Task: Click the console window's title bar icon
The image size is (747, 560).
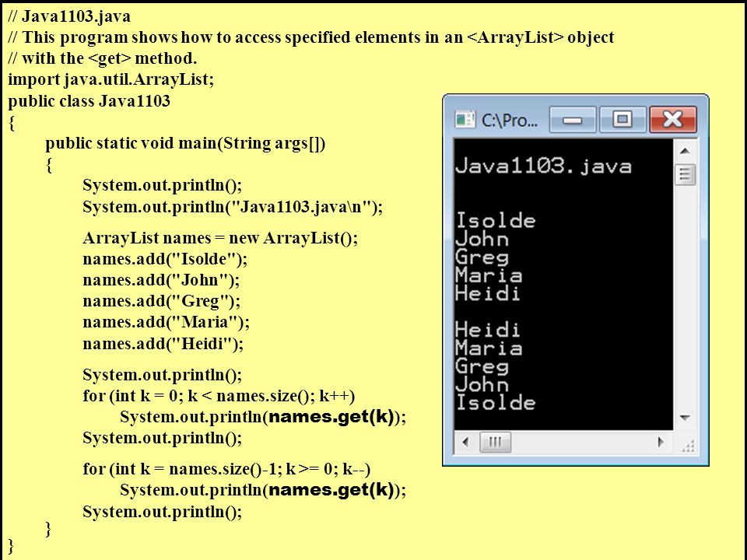Action: pyautogui.click(x=465, y=119)
